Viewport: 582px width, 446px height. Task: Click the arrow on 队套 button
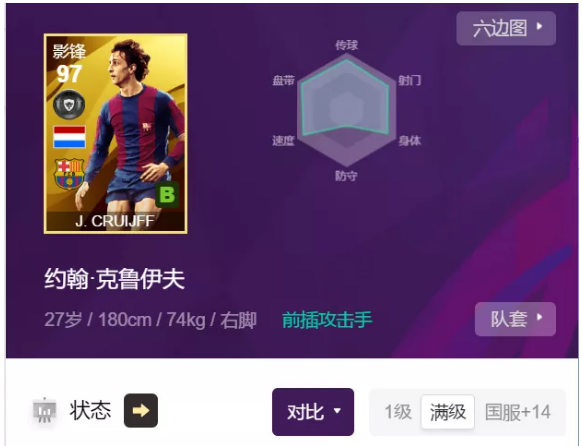click(x=539, y=317)
